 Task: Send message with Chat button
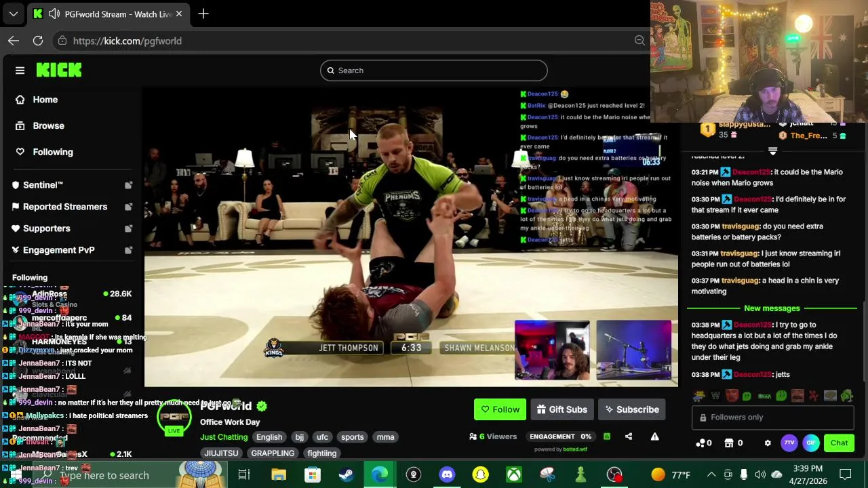click(839, 443)
